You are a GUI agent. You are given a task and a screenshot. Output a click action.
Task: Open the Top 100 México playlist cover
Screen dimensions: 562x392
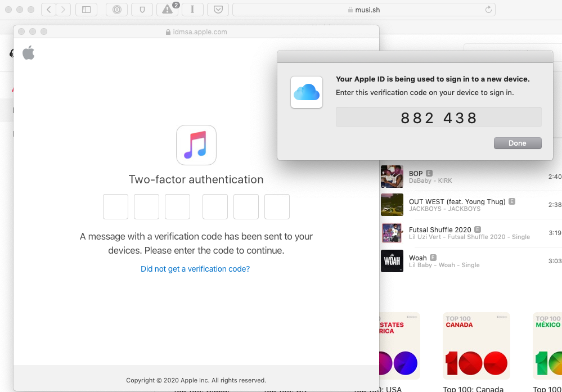coord(547,346)
